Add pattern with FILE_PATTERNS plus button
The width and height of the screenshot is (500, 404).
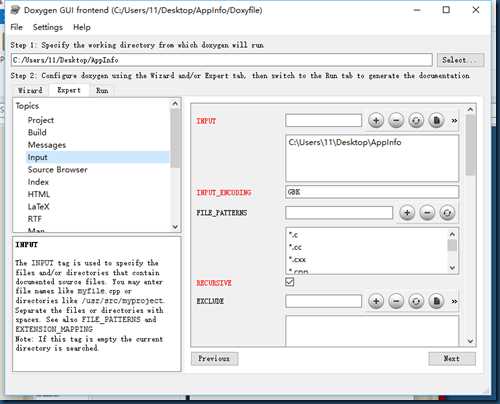(x=407, y=212)
